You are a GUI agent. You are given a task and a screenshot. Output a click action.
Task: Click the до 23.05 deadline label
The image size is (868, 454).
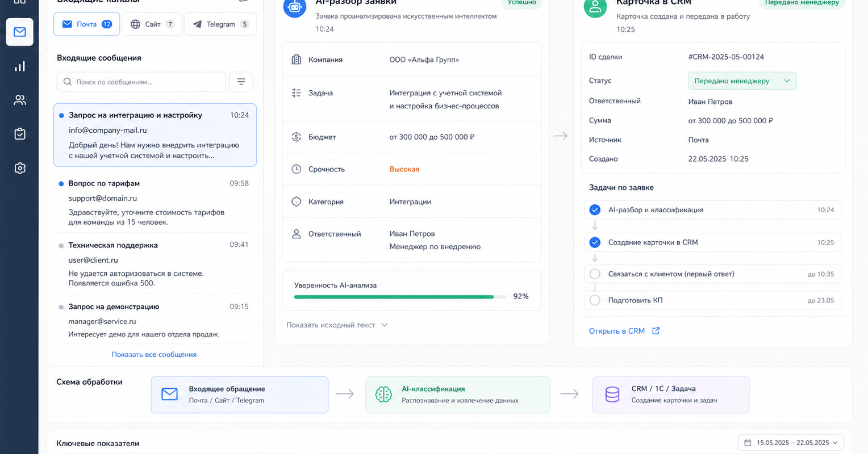821,300
